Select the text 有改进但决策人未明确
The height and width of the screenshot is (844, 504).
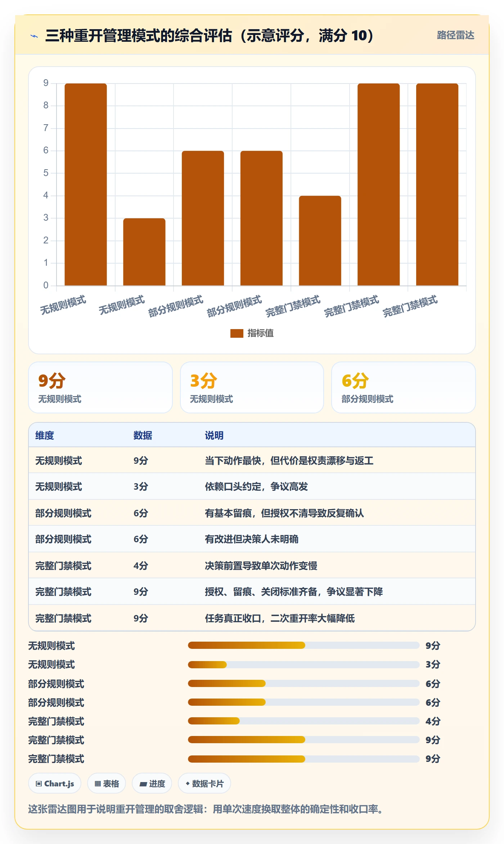[x=252, y=539]
